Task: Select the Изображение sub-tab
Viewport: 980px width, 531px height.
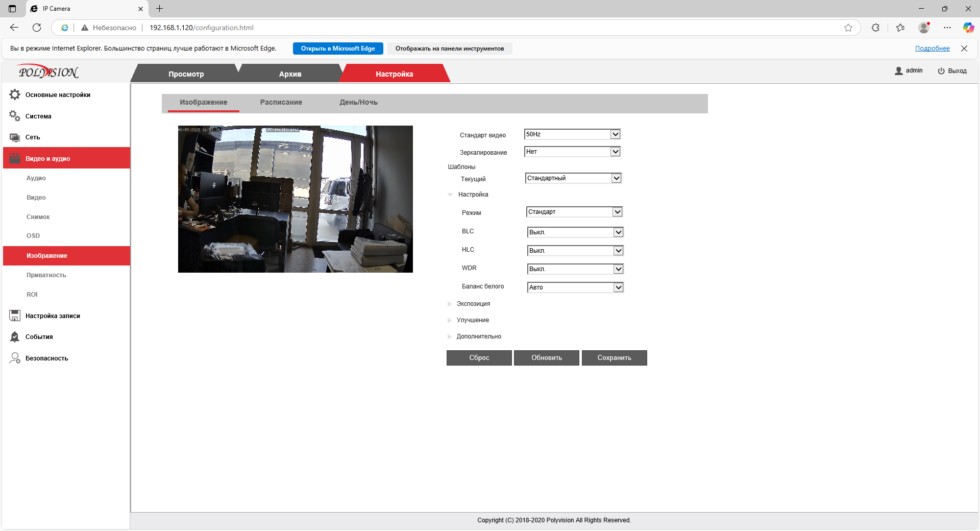Action: pos(203,102)
